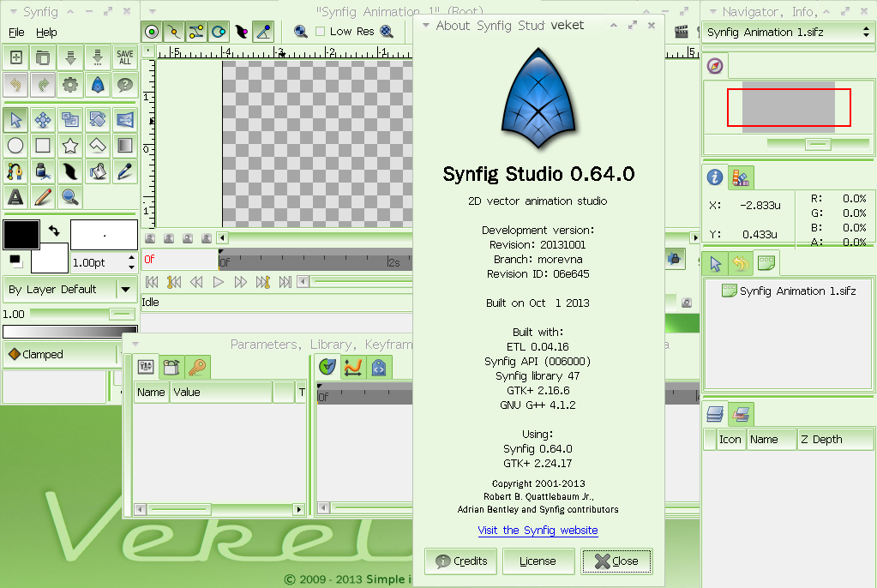Select the Gradient tool
Viewport: 877px width, 588px height.
124,146
